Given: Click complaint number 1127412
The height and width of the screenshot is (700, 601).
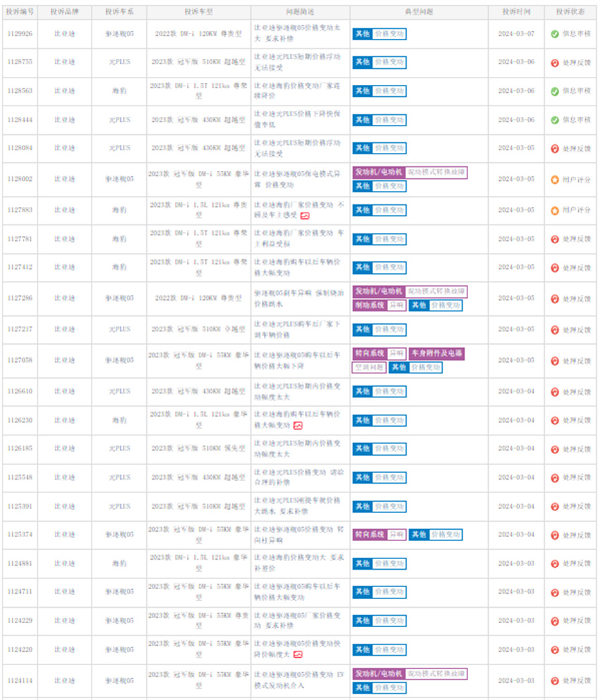Looking at the screenshot, I should [20, 267].
